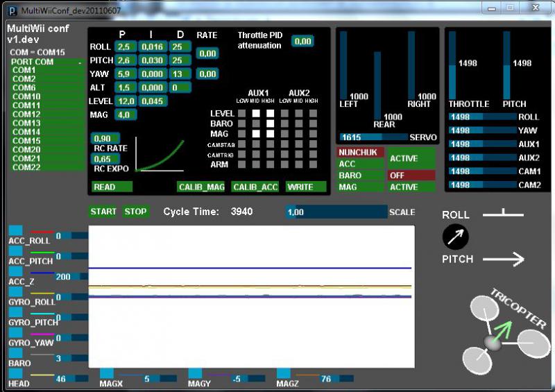555x392 pixels.
Task: Select COM10 from port list
Action: 47,96
